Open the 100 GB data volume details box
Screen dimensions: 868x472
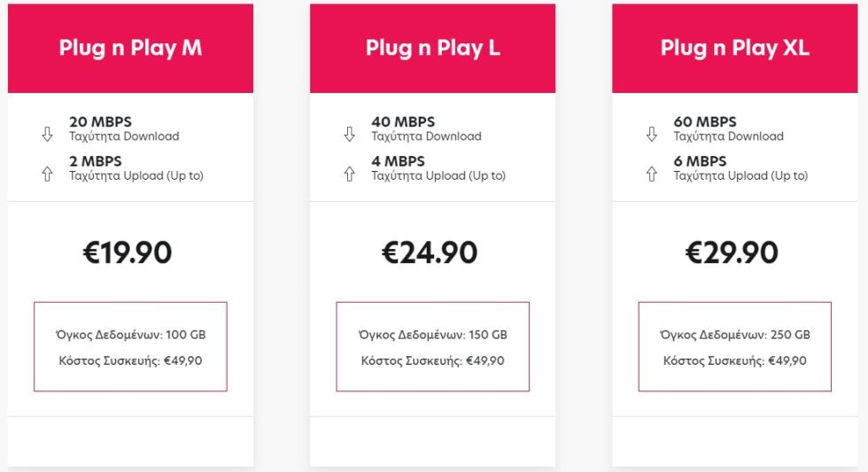[131, 347]
